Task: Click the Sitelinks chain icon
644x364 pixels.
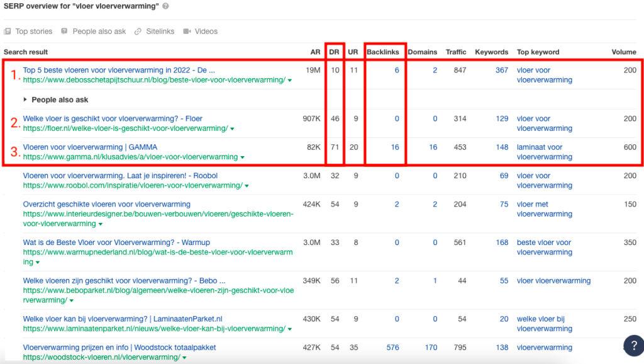Action: 138,31
